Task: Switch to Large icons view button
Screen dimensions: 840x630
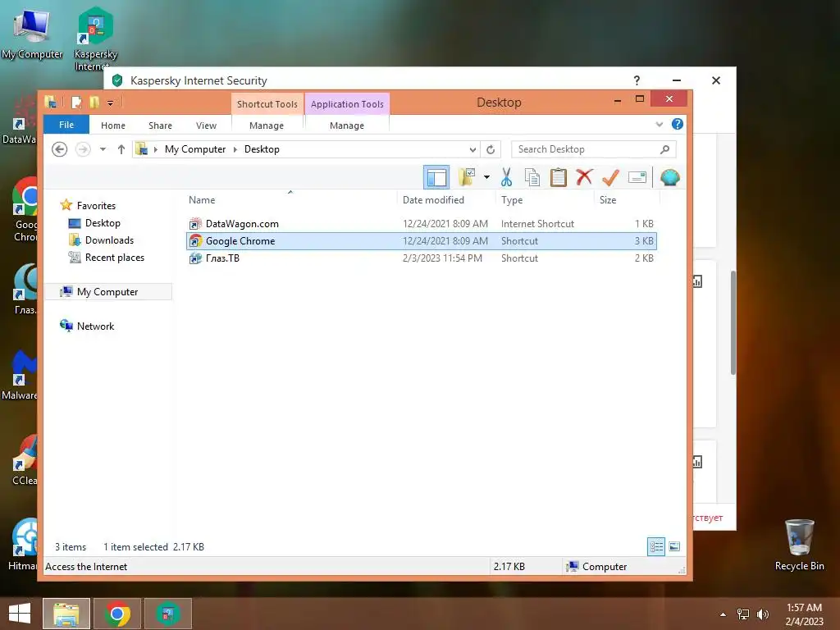Action: click(x=674, y=546)
